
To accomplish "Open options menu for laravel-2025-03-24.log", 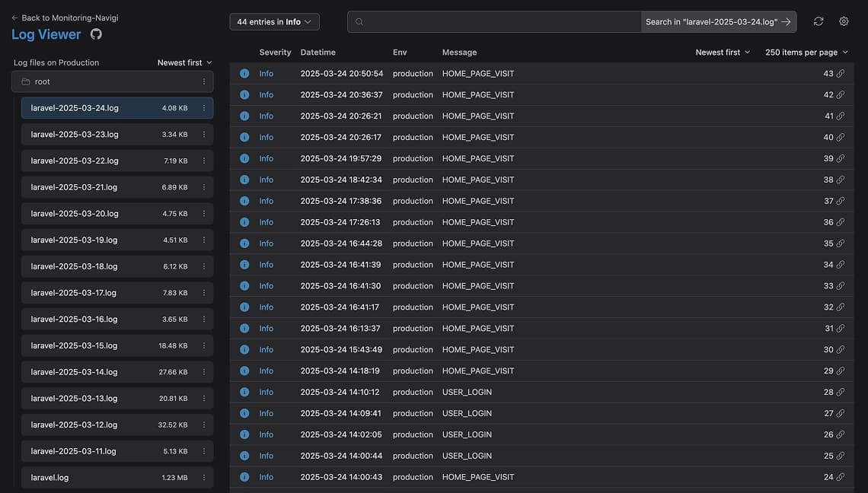I will (204, 109).
